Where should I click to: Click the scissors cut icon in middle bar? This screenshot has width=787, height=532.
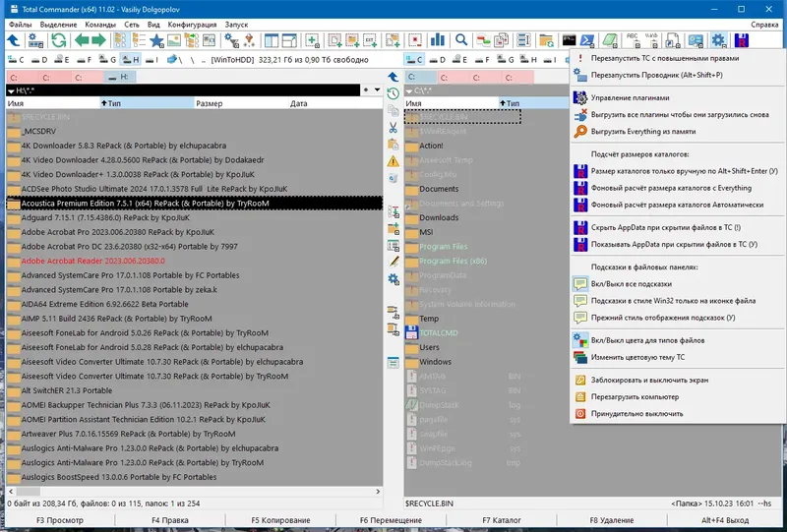click(393, 128)
